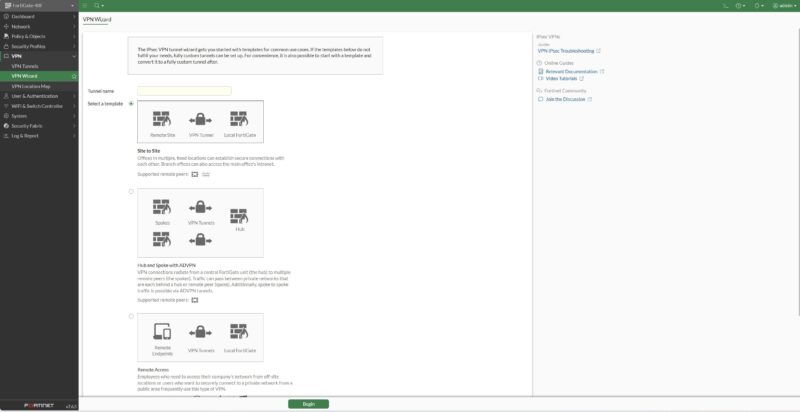Image resolution: width=800 pixels, height=412 pixels.
Task: Click the User & Authentication sidebar icon
Action: [x=6, y=96]
